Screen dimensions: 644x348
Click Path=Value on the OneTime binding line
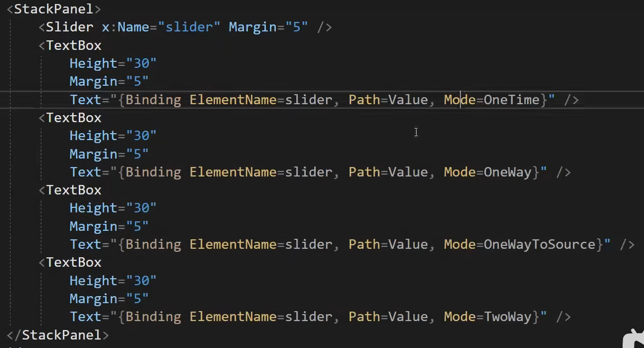[x=388, y=100]
